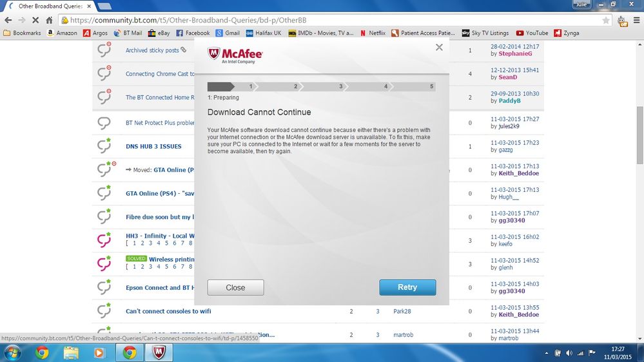This screenshot has height=362, width=644.
Task: Open the eBay bookmark
Action: 159,33
